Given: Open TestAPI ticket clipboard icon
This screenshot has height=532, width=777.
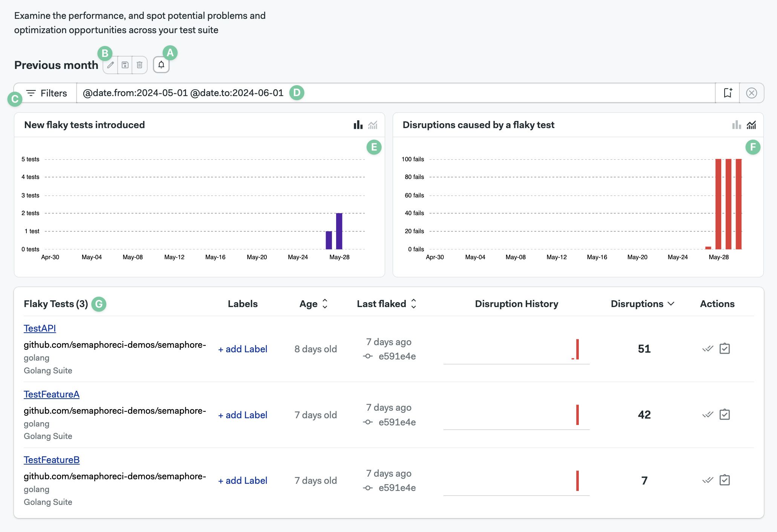Looking at the screenshot, I should pos(725,349).
